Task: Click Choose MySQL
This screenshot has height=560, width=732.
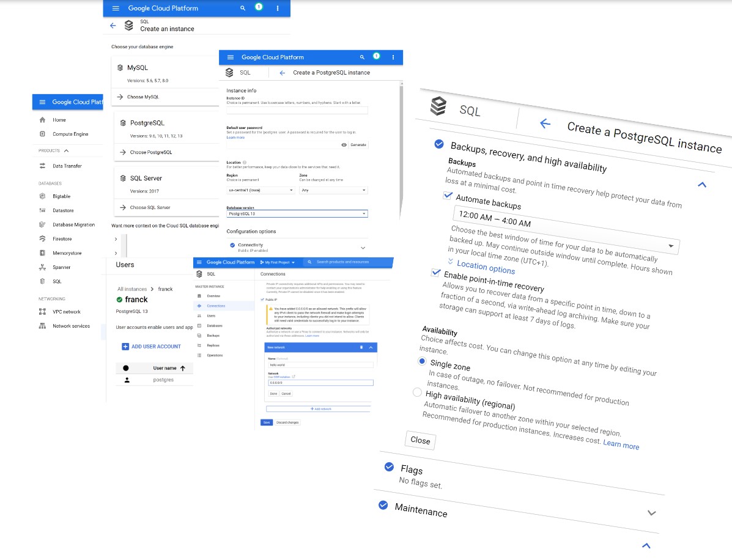Action: pos(143,97)
